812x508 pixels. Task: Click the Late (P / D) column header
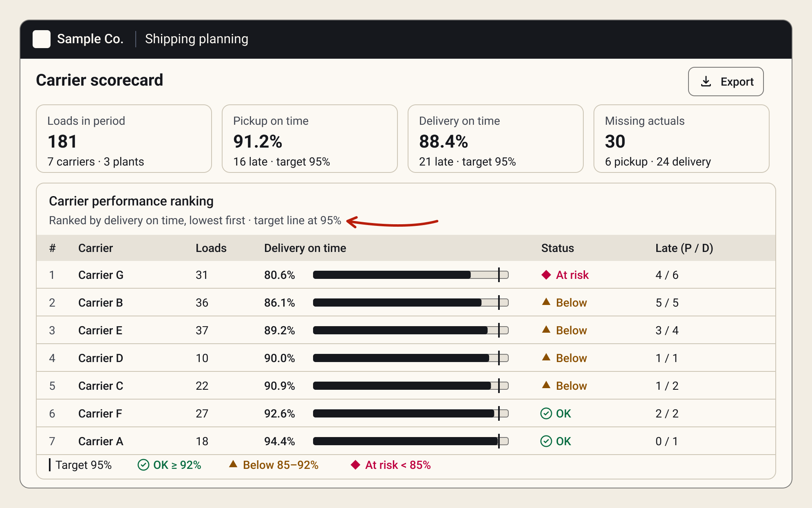[684, 248]
